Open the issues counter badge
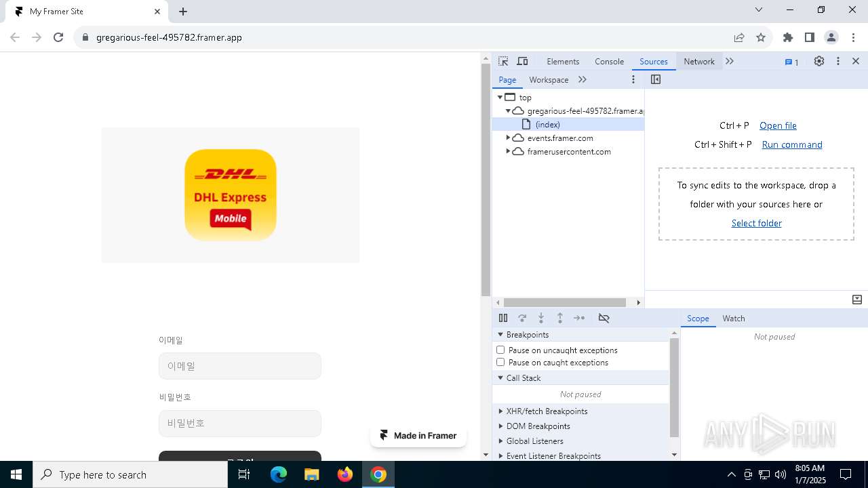Viewport: 868px width, 488px height. click(792, 62)
